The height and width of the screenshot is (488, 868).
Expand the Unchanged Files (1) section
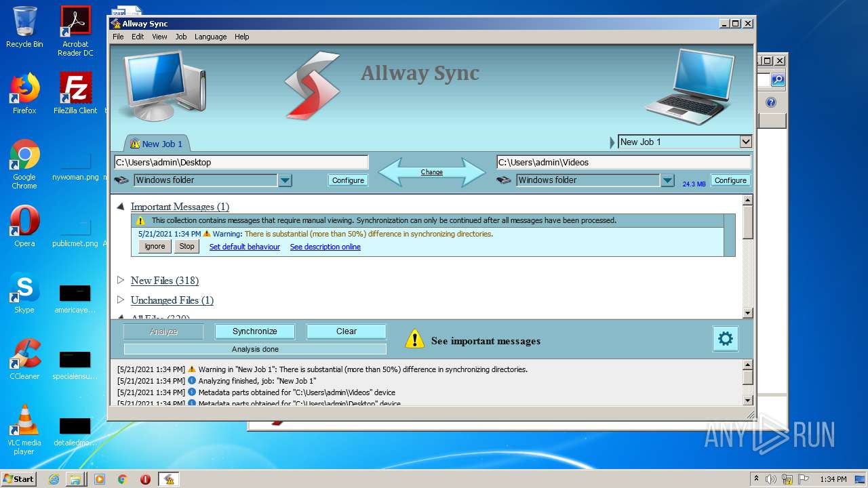(x=120, y=300)
